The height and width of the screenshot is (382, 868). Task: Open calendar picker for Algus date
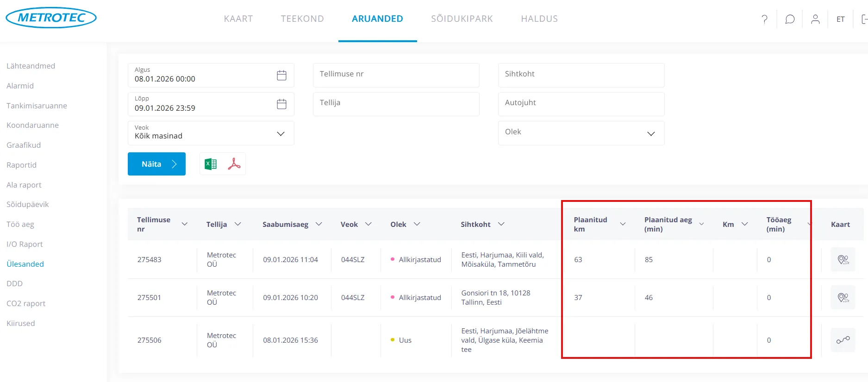pos(281,75)
